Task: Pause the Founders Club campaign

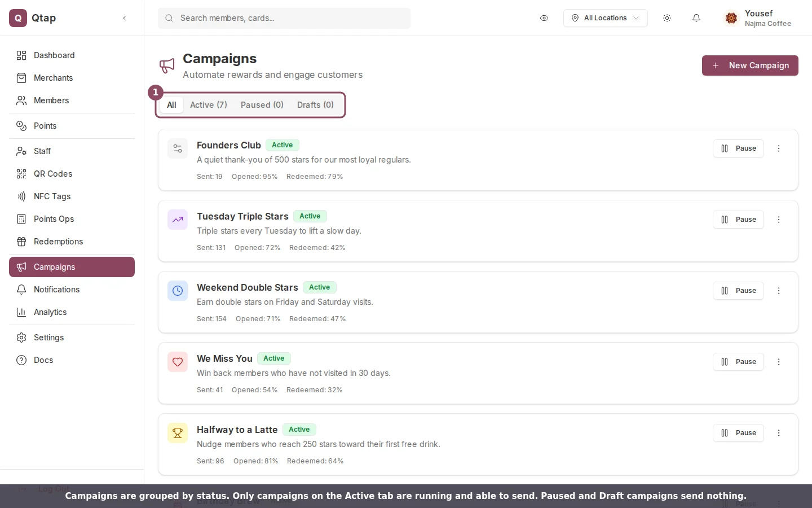Action: click(x=738, y=148)
